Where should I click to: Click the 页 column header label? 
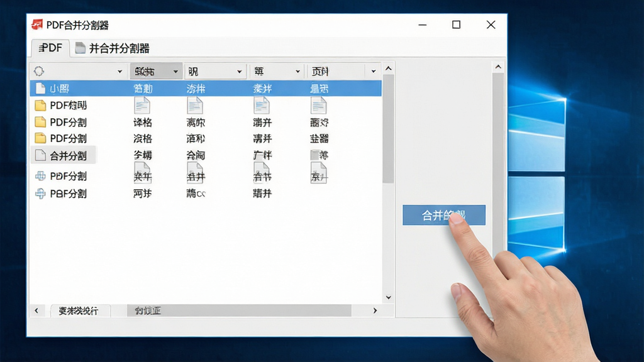coord(320,72)
